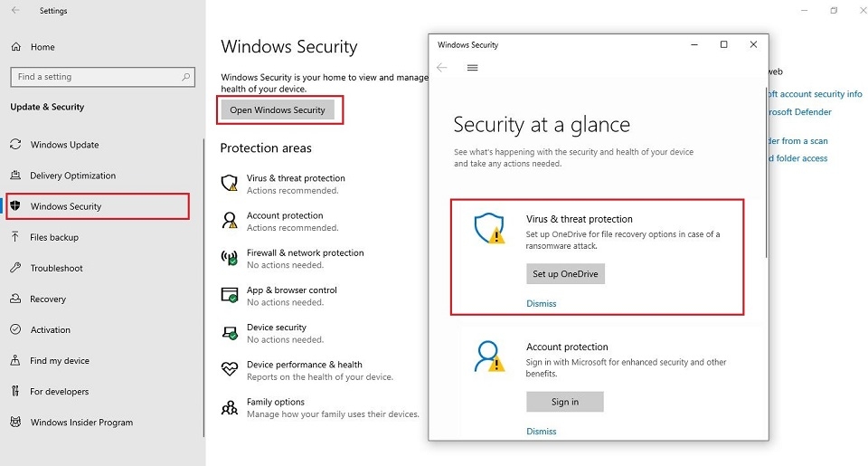Click in the Find a setting search box

coord(102,78)
